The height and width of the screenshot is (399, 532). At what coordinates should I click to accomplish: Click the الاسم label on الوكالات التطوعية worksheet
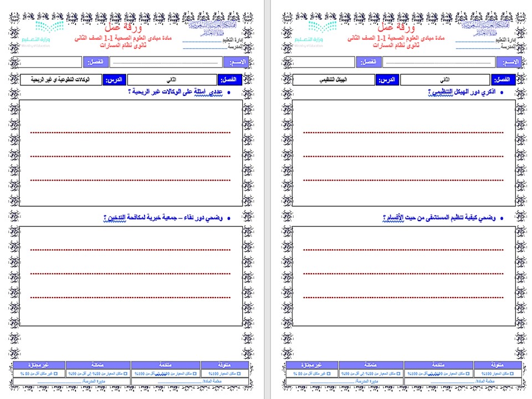click(236, 62)
